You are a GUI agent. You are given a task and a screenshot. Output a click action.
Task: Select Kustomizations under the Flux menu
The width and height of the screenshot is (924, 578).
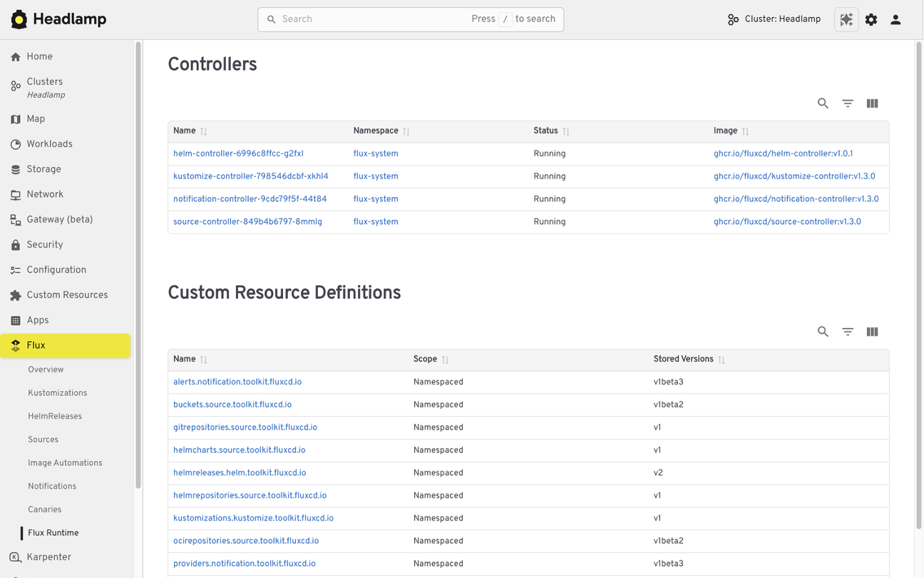click(58, 392)
